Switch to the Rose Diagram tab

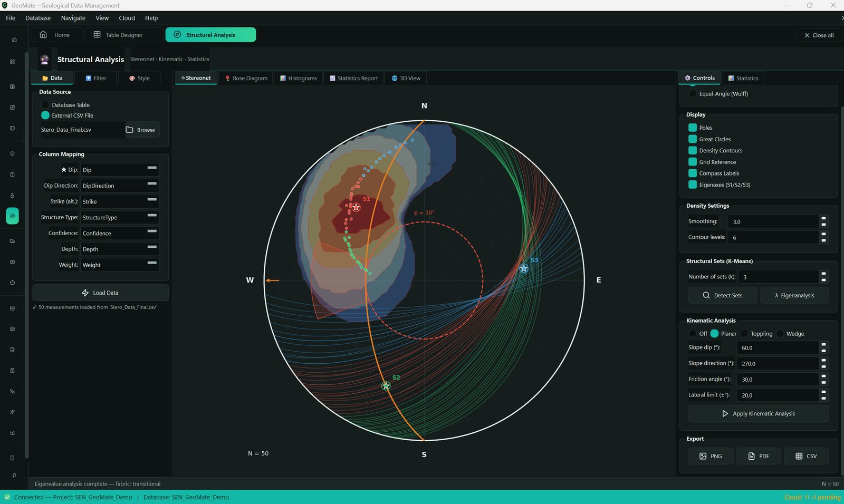click(x=246, y=78)
